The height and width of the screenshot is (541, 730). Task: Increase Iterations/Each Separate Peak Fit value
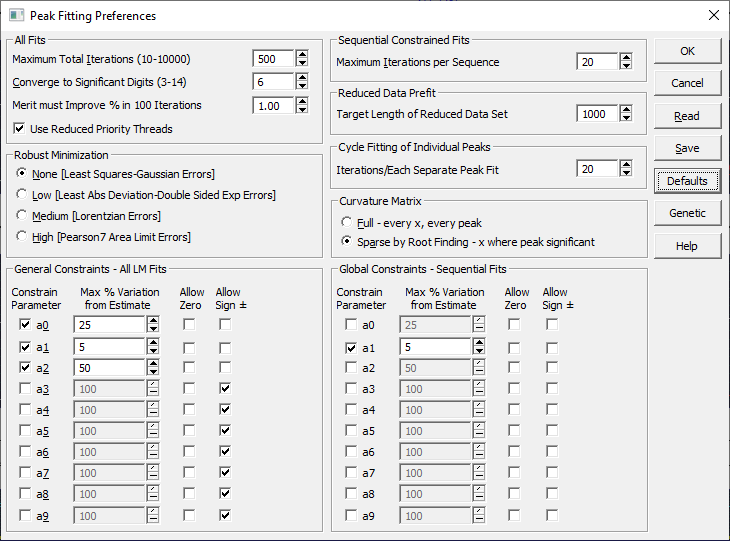point(626,165)
